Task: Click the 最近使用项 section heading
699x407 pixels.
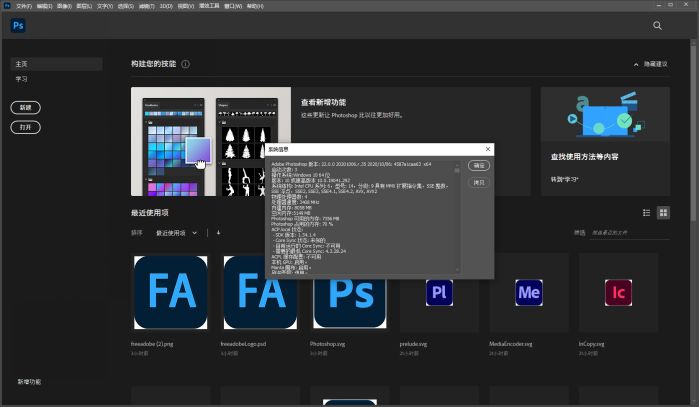Action: (150, 213)
